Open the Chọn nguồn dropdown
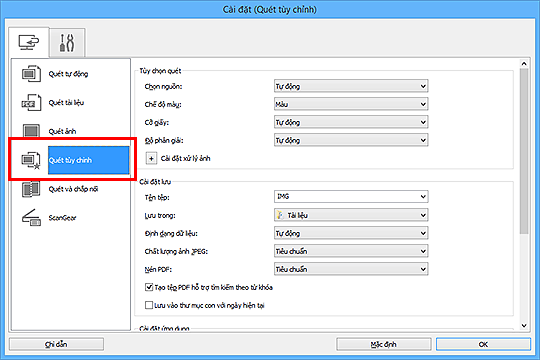 351,86
